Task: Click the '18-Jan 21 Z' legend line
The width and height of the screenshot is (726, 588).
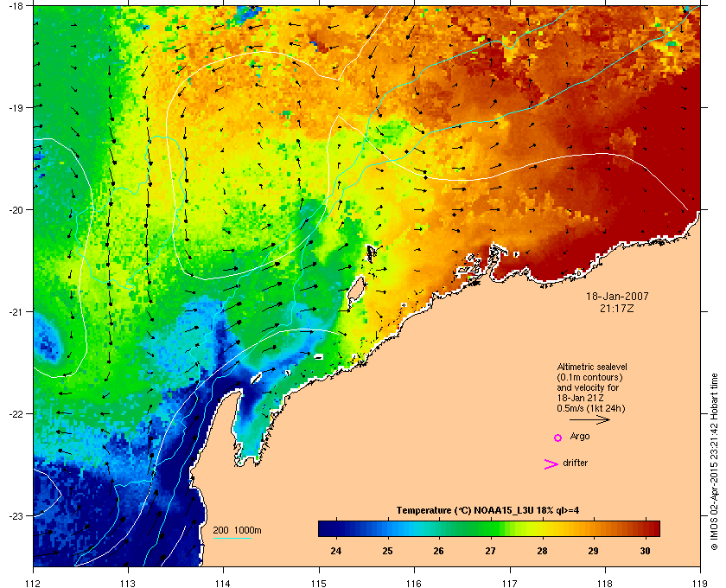Action: [x=580, y=398]
